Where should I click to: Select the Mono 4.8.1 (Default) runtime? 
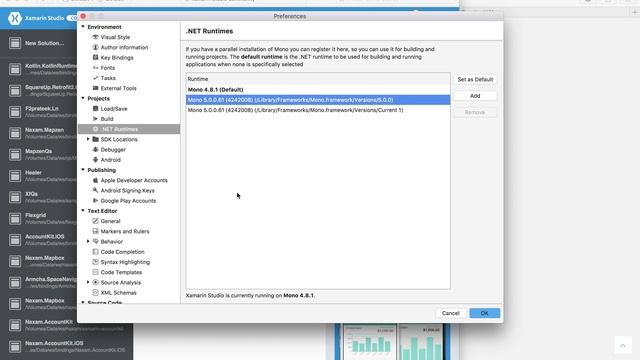tap(318, 89)
